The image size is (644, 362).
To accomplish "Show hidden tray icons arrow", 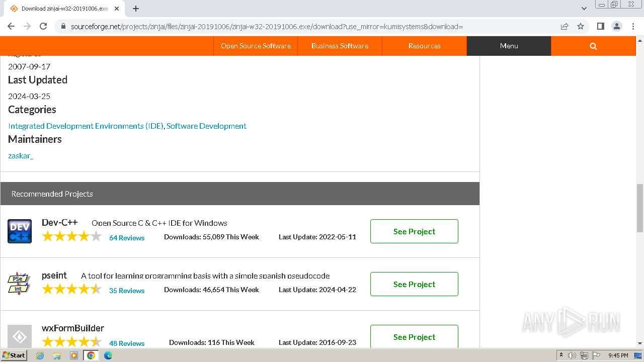I will pyautogui.click(x=561, y=355).
